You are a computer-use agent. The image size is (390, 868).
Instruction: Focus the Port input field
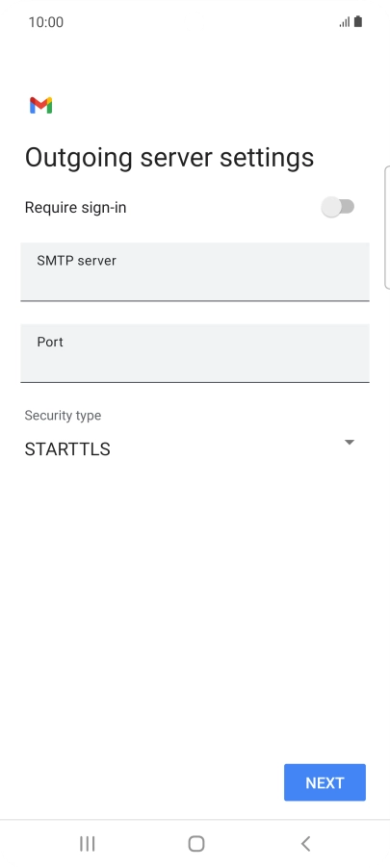pos(195,353)
